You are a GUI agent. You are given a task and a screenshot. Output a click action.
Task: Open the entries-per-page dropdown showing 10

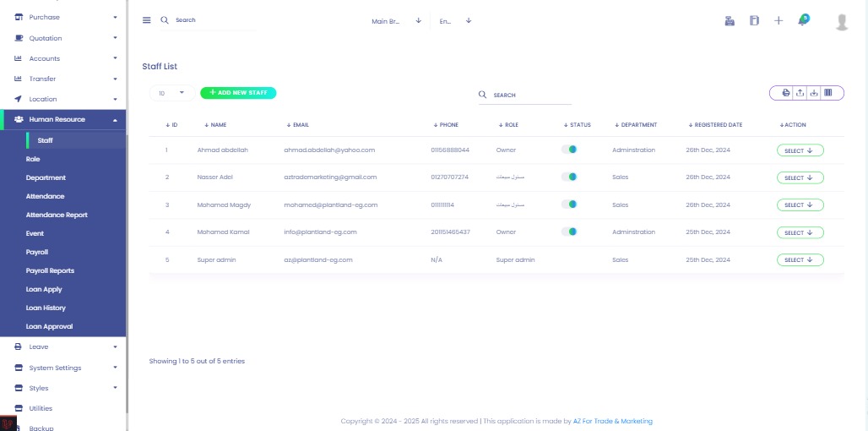(171, 93)
